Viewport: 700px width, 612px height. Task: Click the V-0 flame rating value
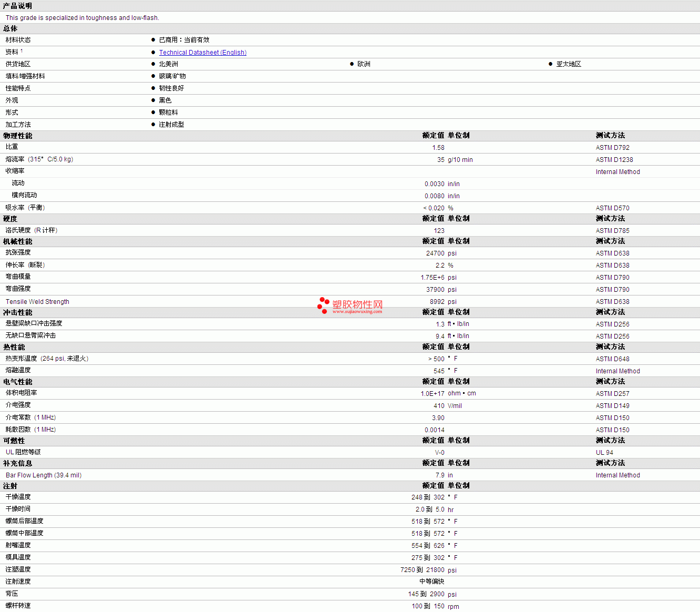439,453
